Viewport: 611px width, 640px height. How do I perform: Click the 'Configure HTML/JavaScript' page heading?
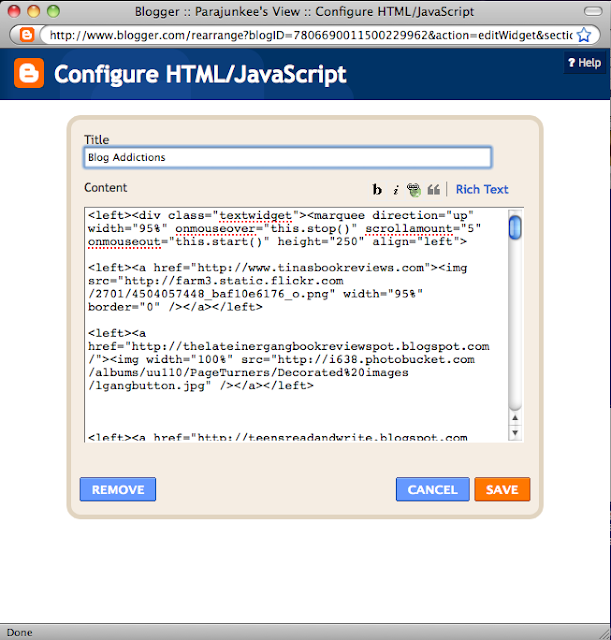(200, 74)
